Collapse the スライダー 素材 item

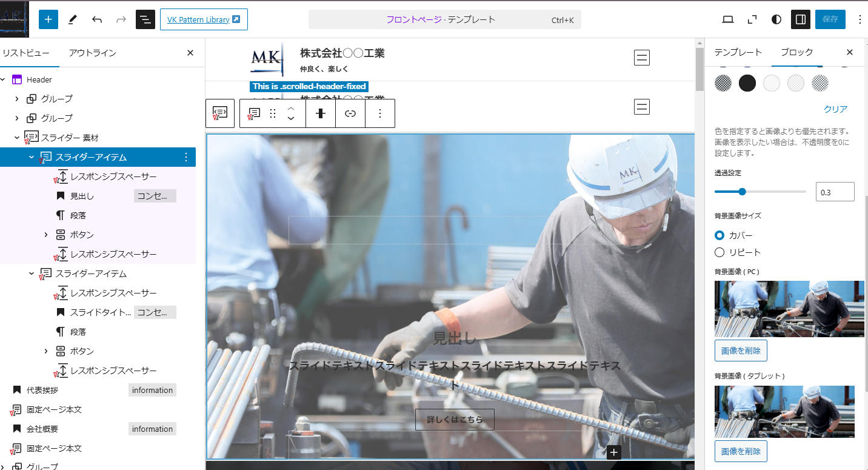17,138
